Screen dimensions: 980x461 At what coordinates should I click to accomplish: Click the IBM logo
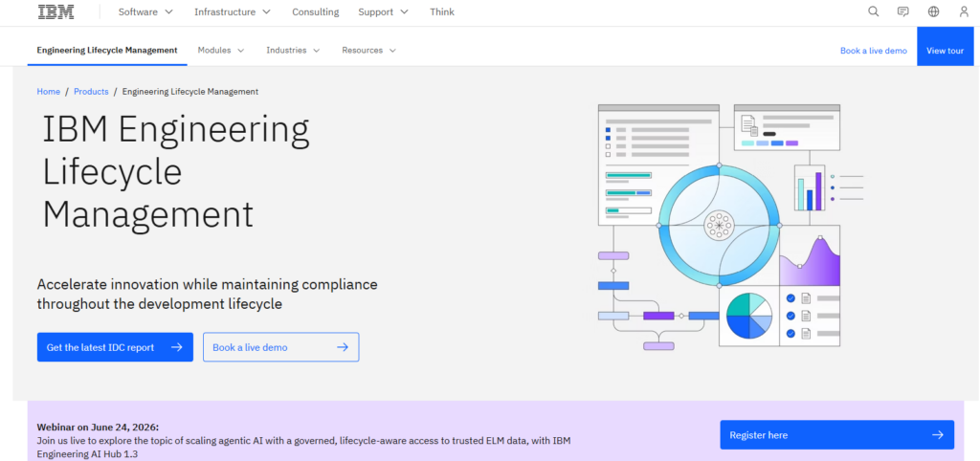coord(56,11)
